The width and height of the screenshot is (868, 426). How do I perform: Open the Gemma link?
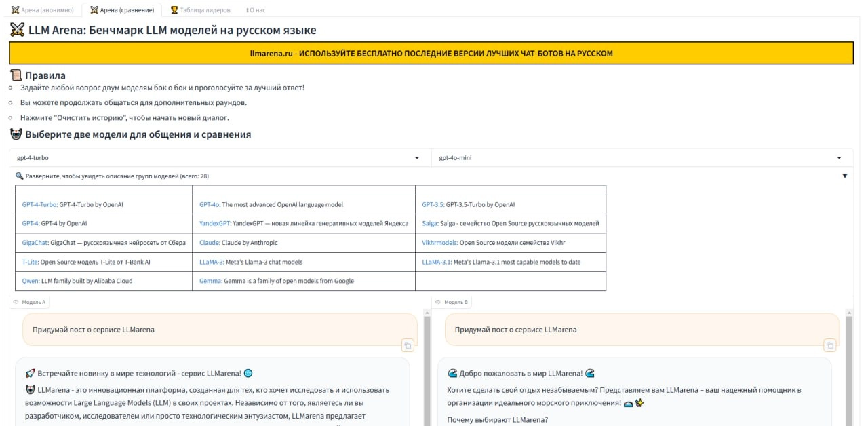(x=210, y=281)
